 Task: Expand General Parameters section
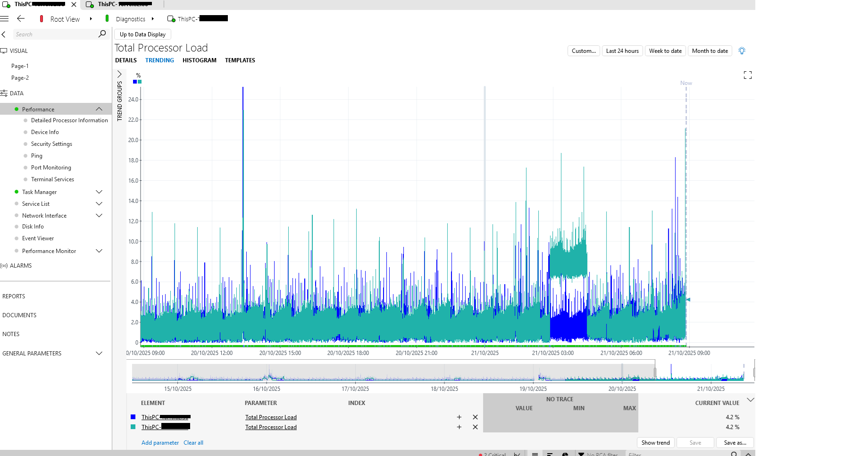click(99, 354)
